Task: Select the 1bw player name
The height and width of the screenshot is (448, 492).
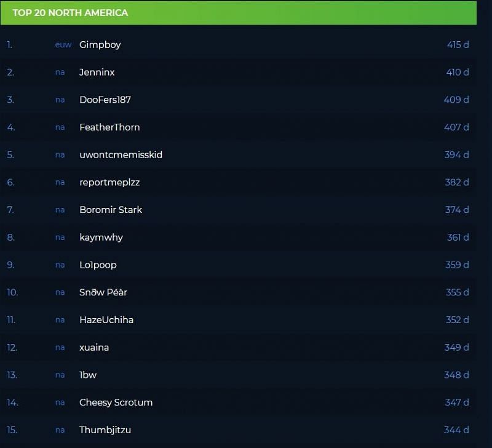Action: 88,375
